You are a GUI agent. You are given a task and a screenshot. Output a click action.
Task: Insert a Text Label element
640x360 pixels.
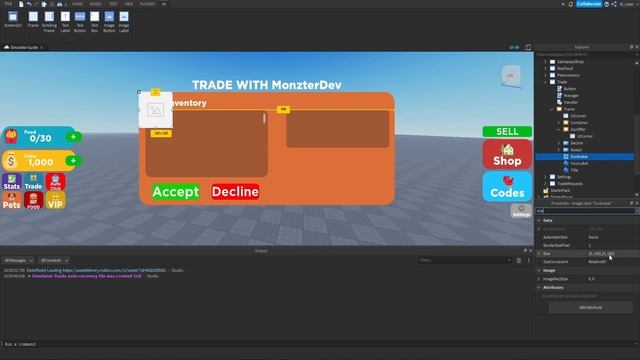coord(65,21)
